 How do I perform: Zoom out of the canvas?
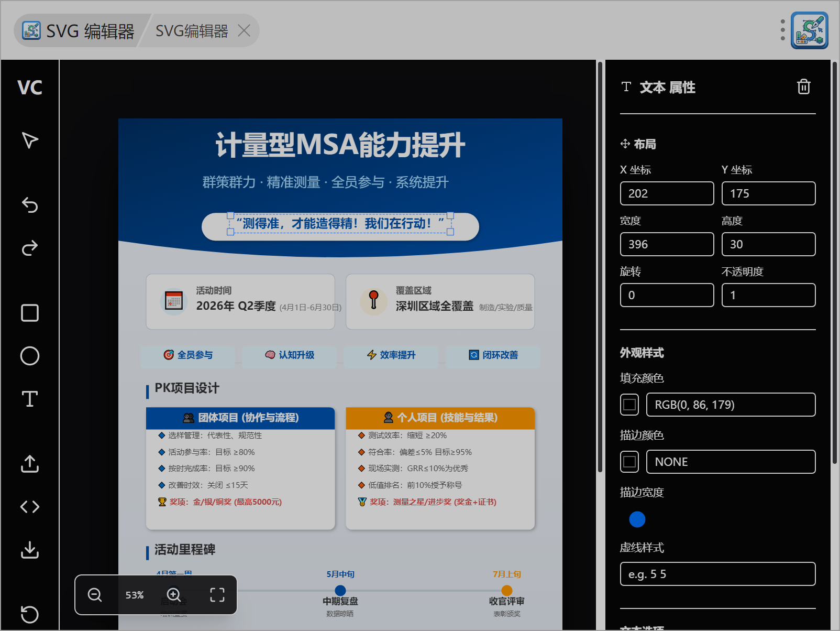95,595
